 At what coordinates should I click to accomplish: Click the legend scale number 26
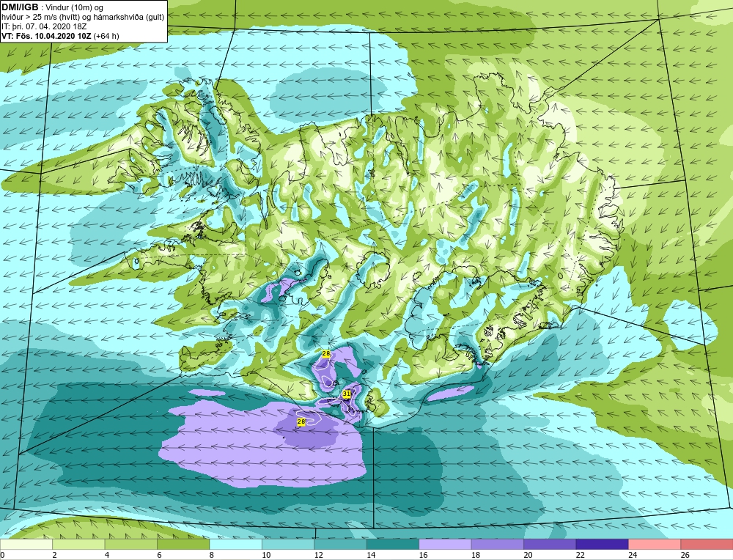[685, 555]
